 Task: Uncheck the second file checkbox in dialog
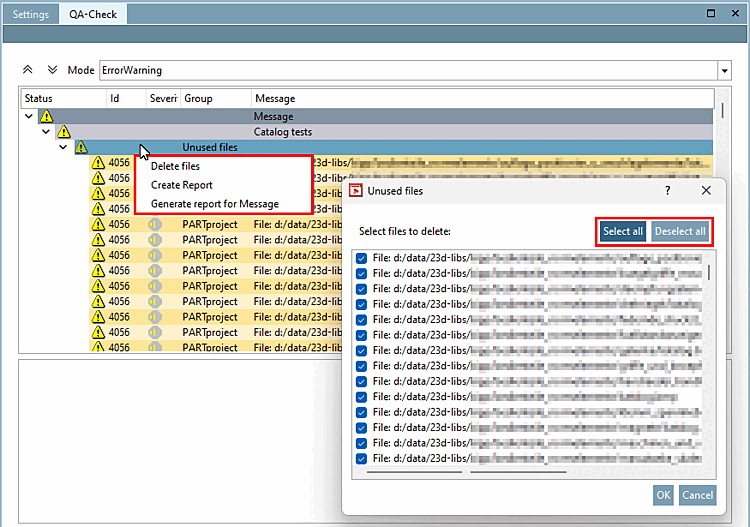coord(362,274)
